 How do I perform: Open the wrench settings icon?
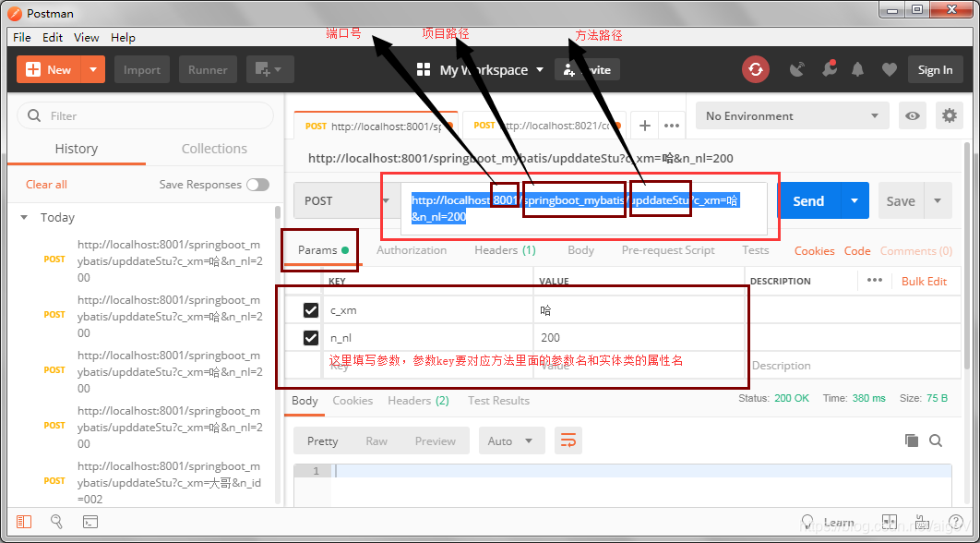tap(830, 69)
